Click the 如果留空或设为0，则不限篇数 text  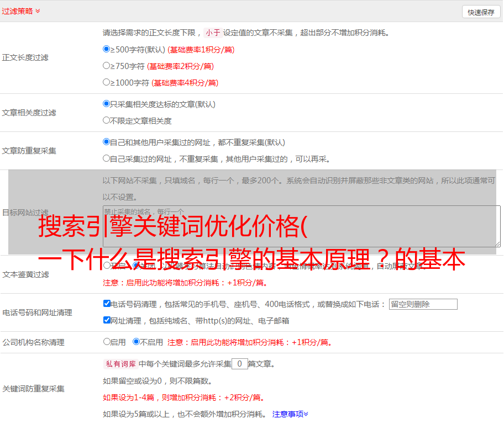tap(158, 381)
